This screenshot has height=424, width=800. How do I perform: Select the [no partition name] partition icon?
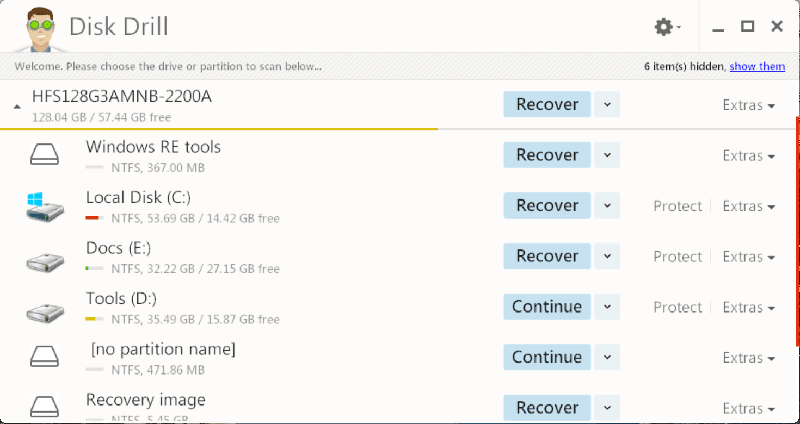pos(44,357)
